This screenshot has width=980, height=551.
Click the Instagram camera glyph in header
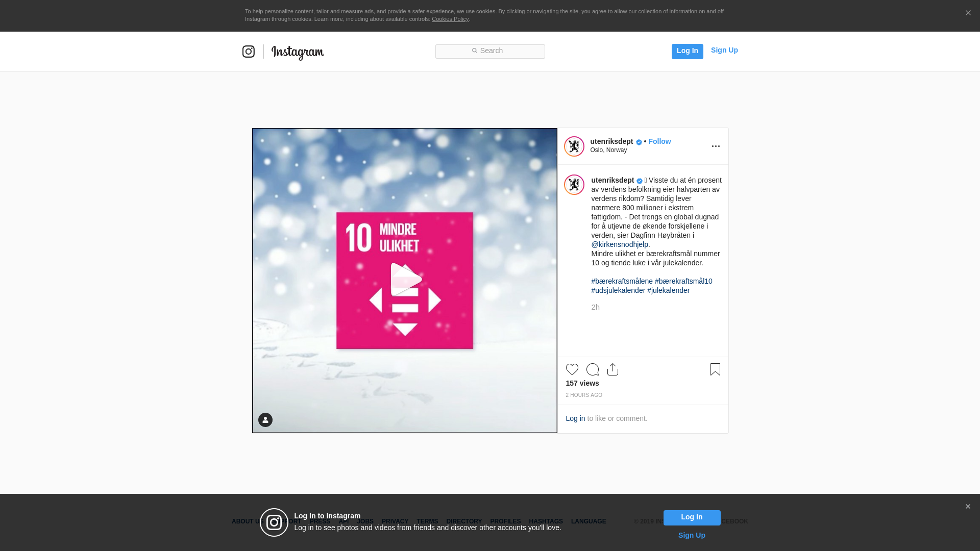[x=249, y=52]
